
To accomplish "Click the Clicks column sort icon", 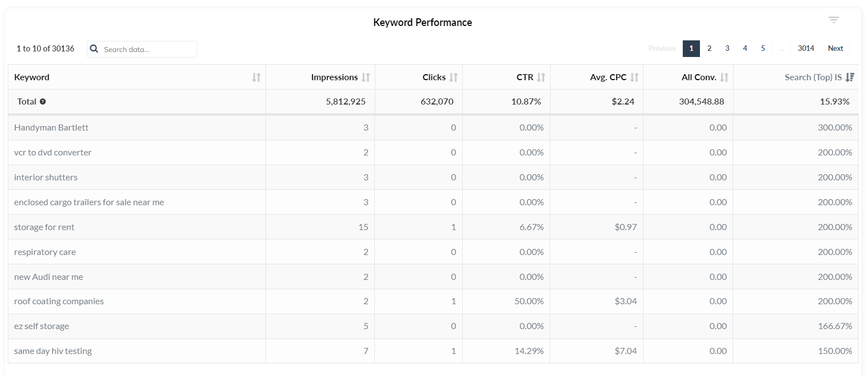I will click(453, 77).
